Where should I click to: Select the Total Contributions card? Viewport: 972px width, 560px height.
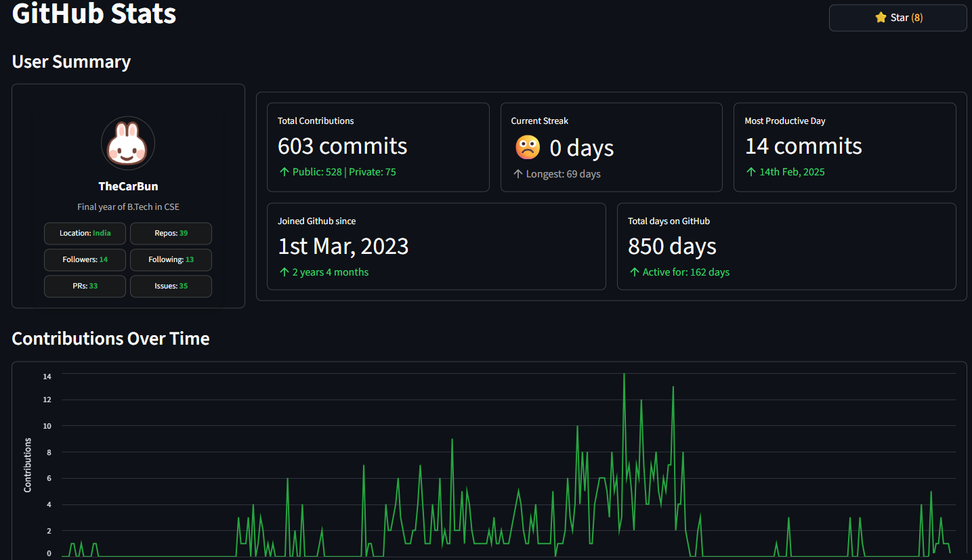(378, 147)
